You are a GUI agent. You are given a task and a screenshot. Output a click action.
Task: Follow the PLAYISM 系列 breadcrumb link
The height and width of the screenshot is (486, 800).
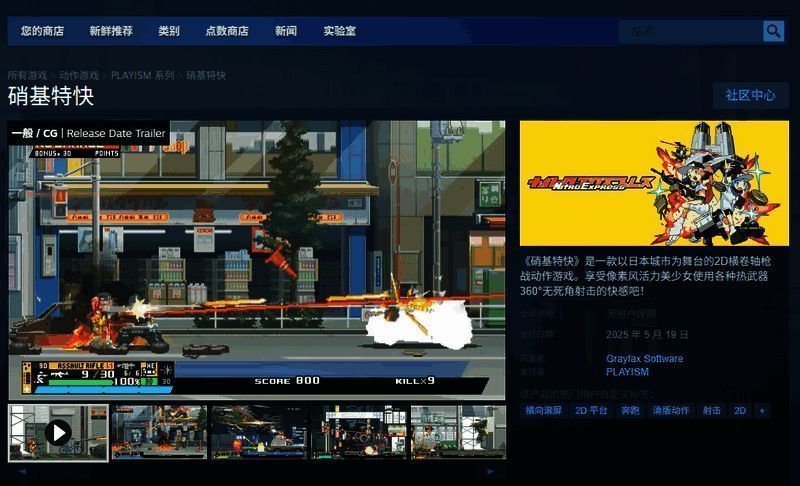143,75
